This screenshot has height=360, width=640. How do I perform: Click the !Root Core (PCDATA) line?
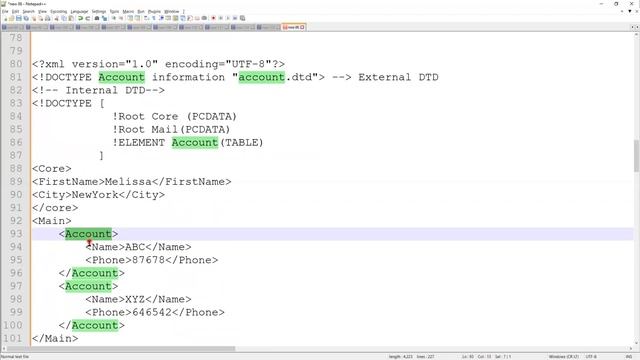point(174,116)
